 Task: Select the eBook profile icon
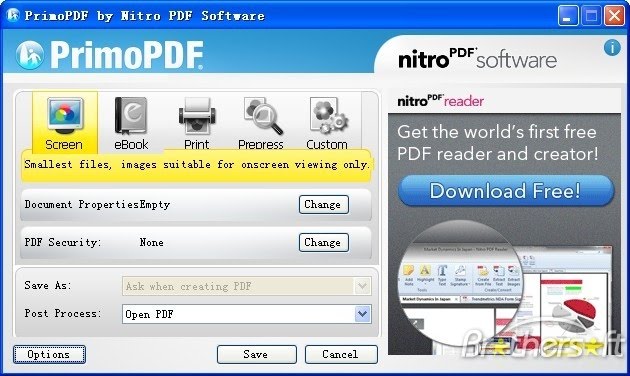tap(131, 123)
